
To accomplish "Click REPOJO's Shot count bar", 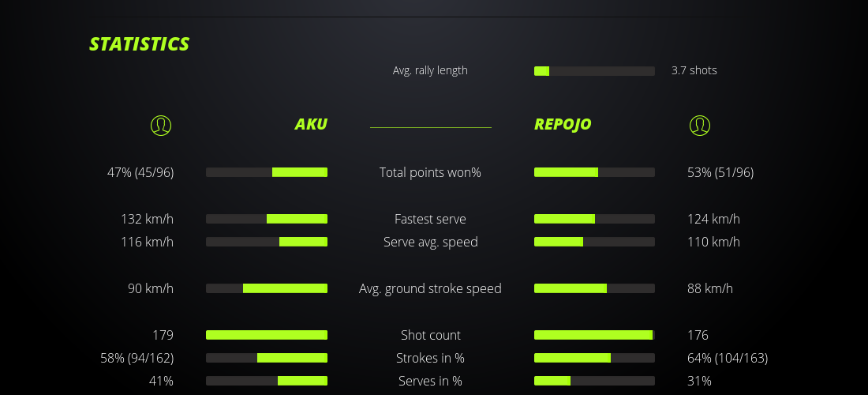I will [x=594, y=335].
